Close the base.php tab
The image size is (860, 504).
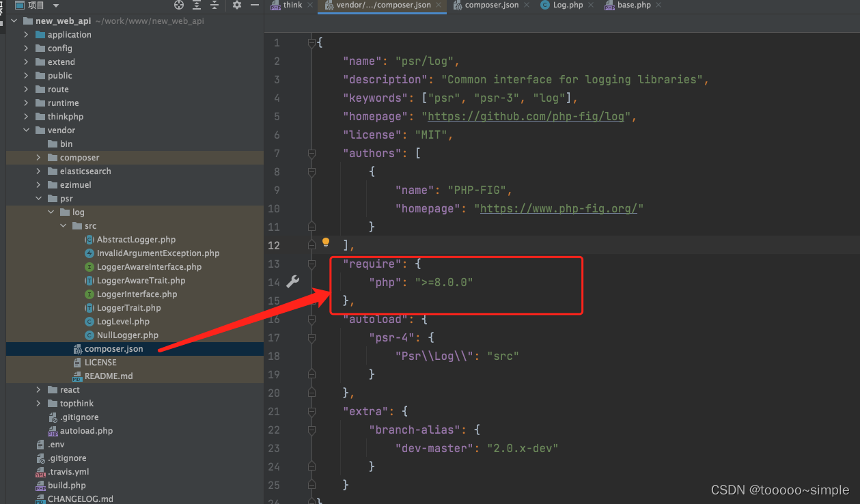click(x=658, y=5)
